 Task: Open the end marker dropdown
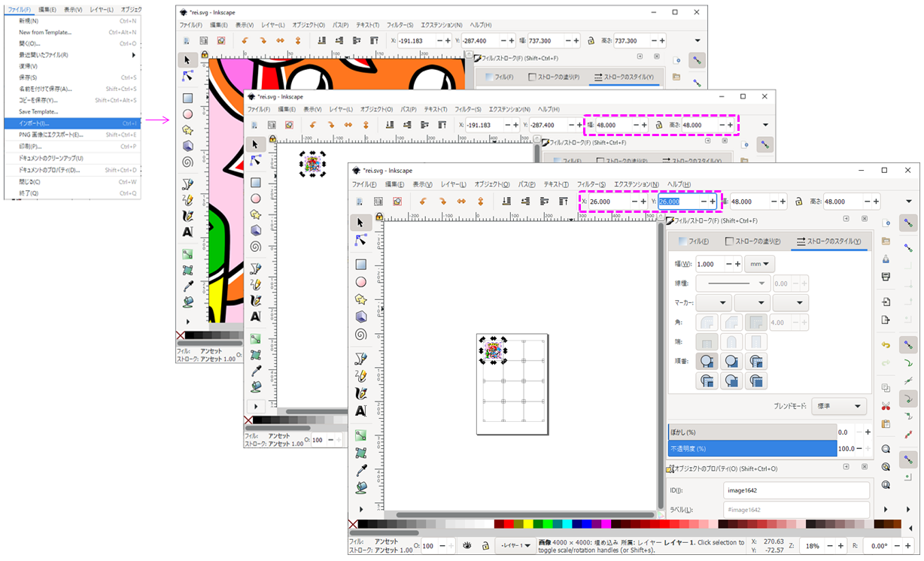(x=791, y=302)
